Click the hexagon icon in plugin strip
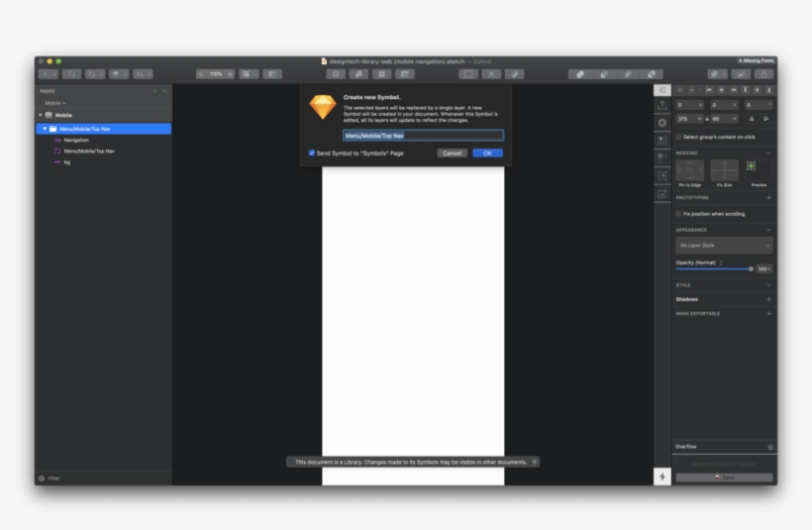This screenshot has width=812, height=530. (662, 123)
